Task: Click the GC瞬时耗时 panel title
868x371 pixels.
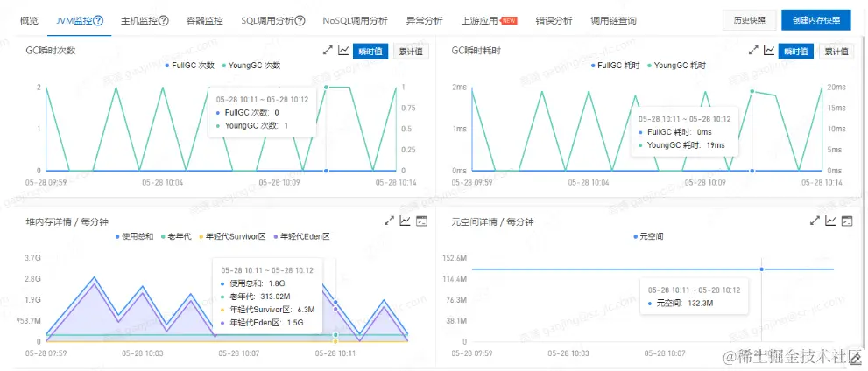Action: [x=476, y=51]
